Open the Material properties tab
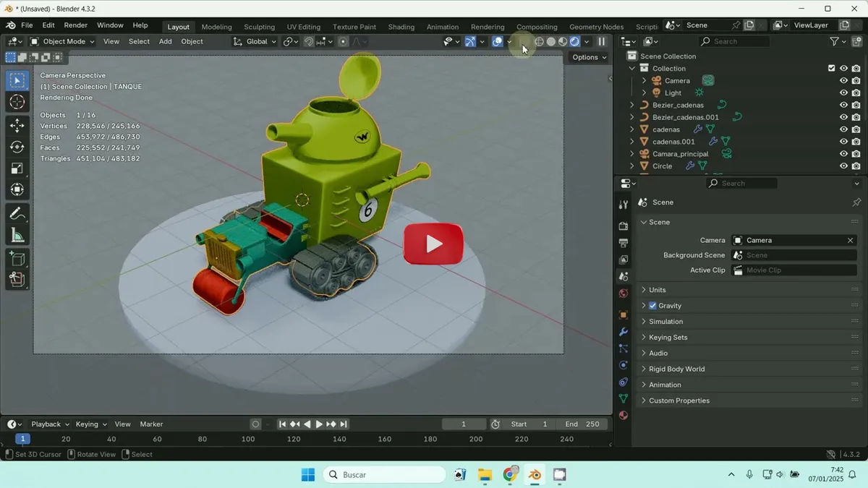 624,416
